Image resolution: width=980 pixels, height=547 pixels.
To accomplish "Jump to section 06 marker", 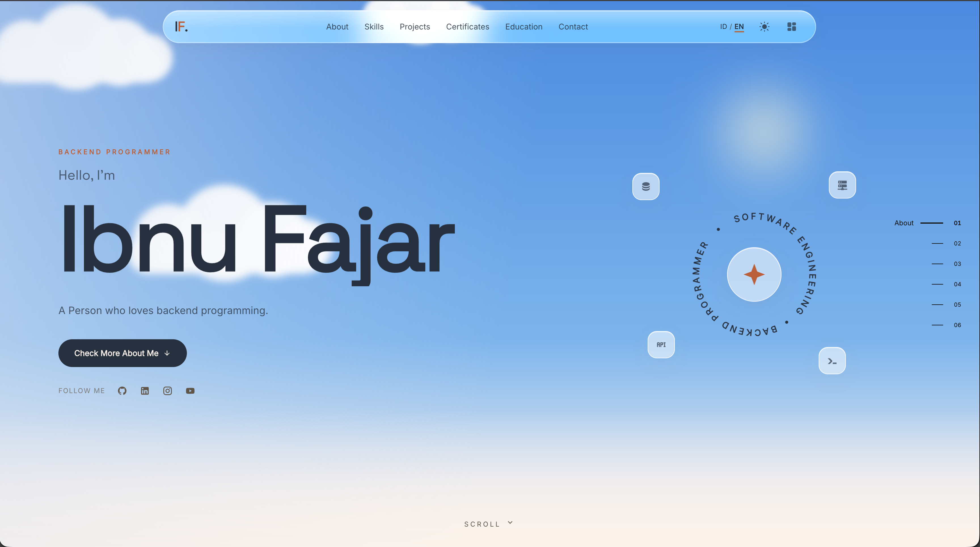I will click(x=946, y=325).
